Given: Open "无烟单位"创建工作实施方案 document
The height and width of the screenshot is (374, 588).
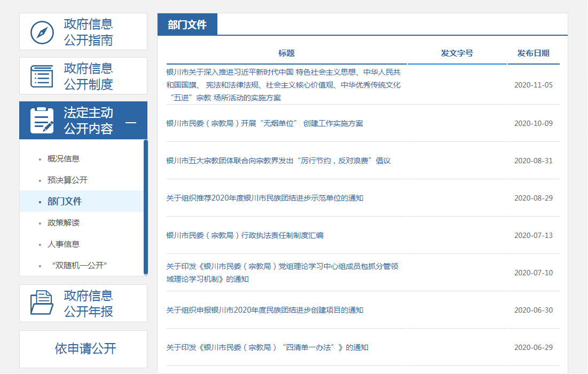Looking at the screenshot, I should tap(265, 123).
